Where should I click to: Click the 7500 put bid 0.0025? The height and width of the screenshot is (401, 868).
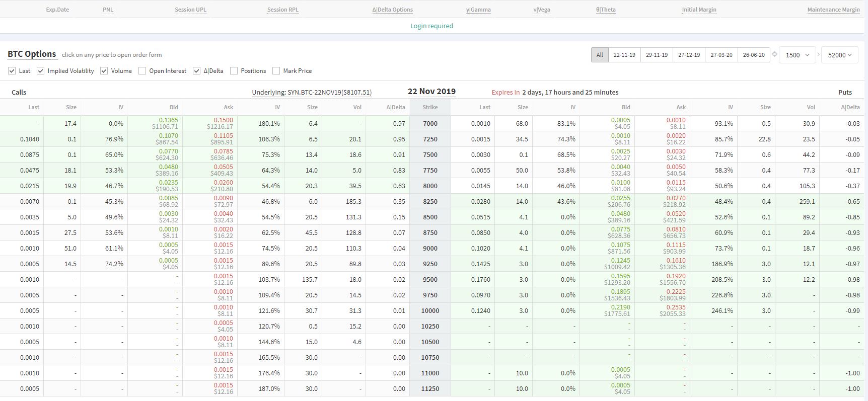tap(620, 151)
